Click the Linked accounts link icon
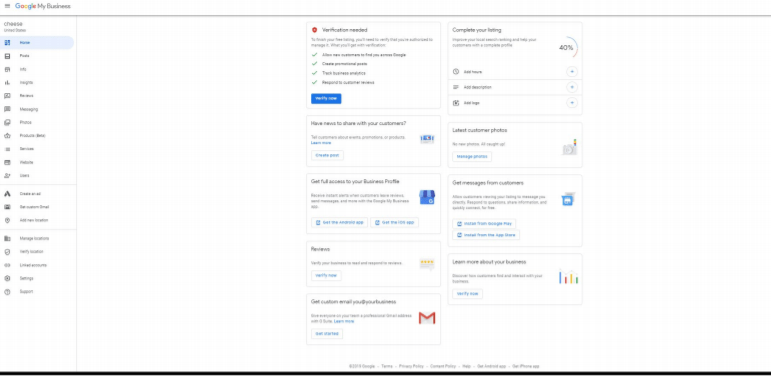 coord(7,265)
